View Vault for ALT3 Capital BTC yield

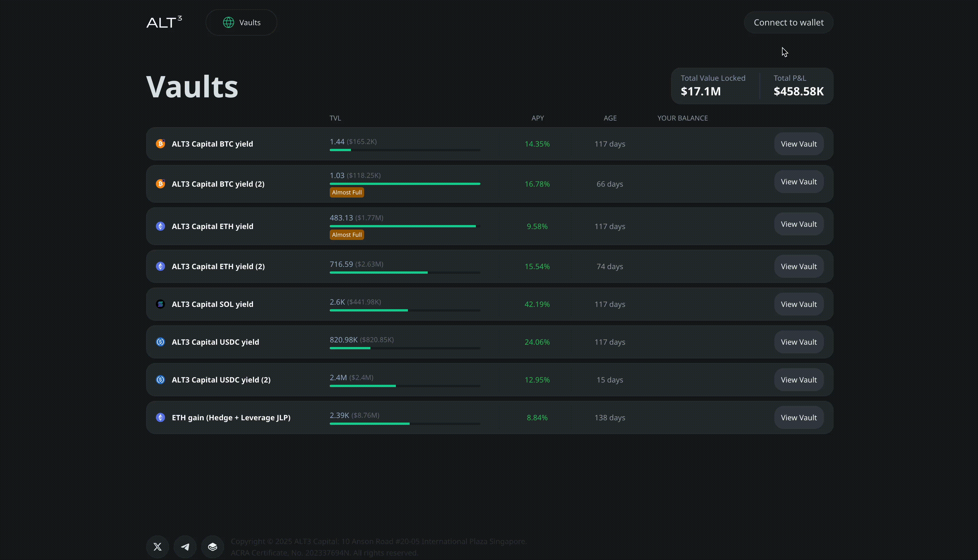coord(798,144)
